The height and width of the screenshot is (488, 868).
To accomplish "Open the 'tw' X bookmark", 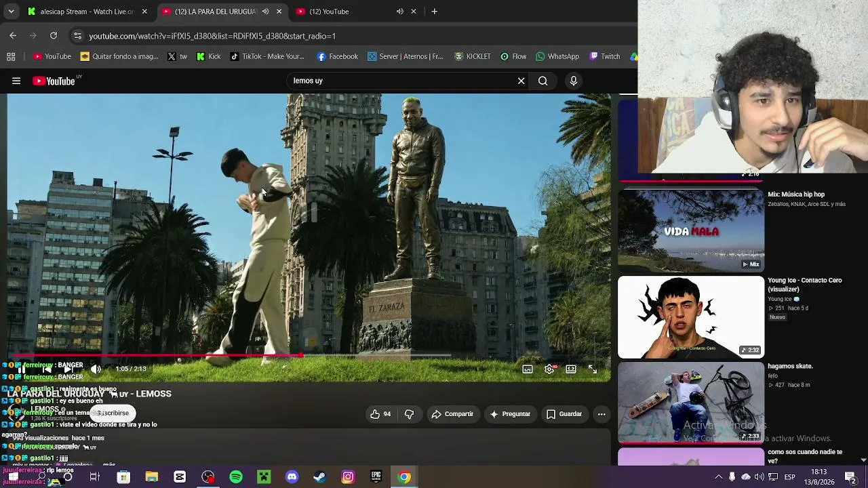I will (x=177, y=57).
